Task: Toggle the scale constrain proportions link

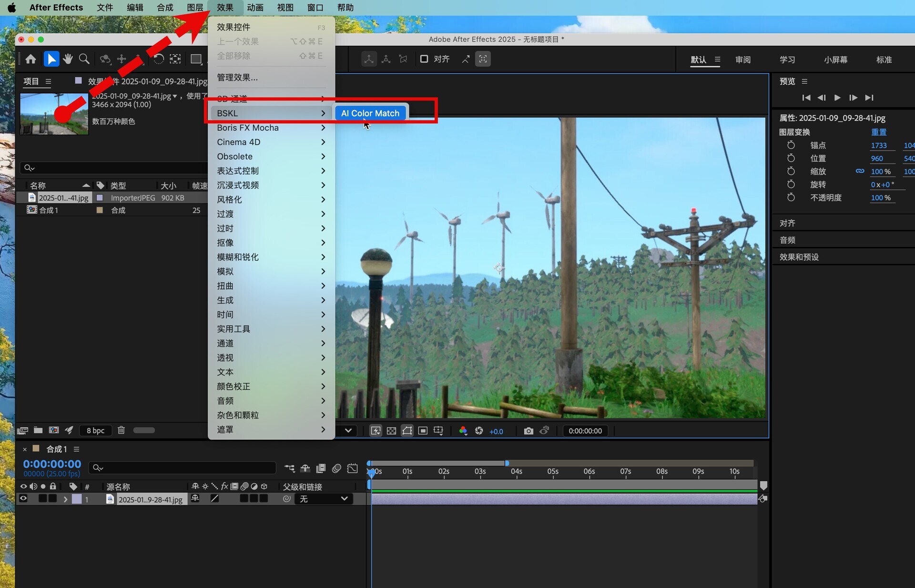Action: (860, 171)
